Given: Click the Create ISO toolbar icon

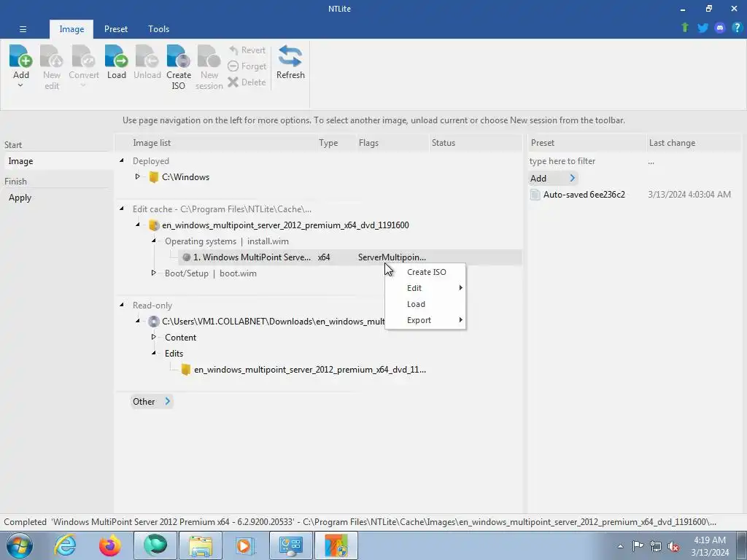Looking at the screenshot, I should tap(179, 57).
